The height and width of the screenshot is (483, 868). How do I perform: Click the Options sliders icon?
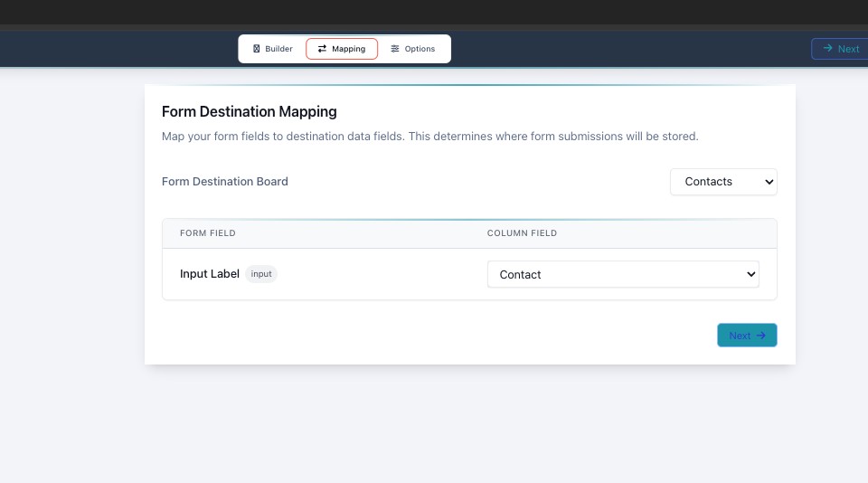(x=395, y=49)
